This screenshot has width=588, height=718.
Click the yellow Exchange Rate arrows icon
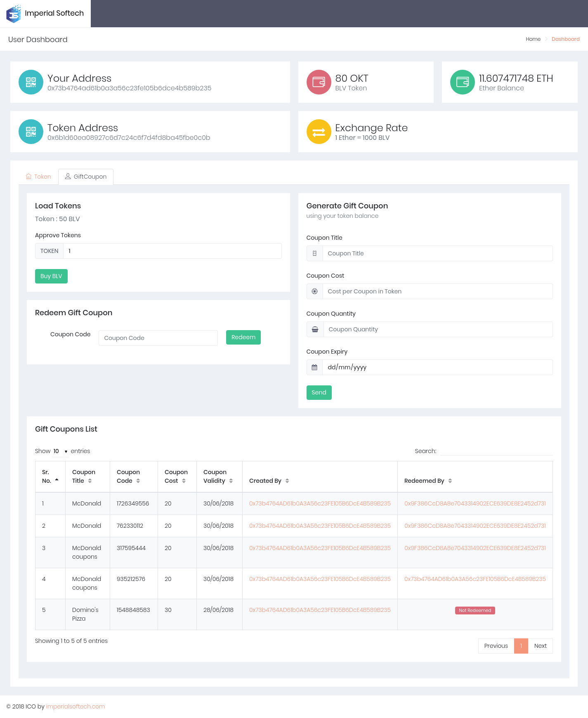tap(319, 132)
